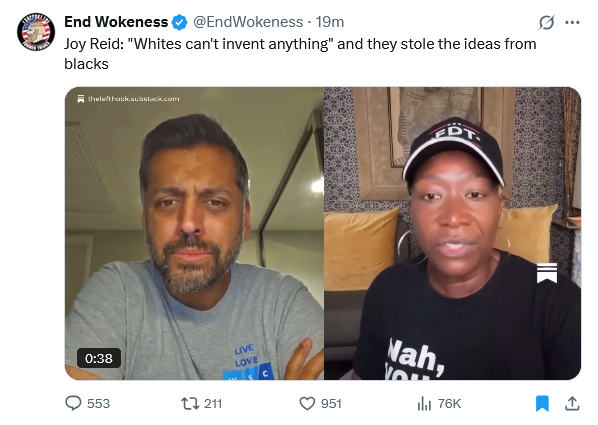Click the reply count 553
The height and width of the screenshot is (425, 598).
coord(98,403)
